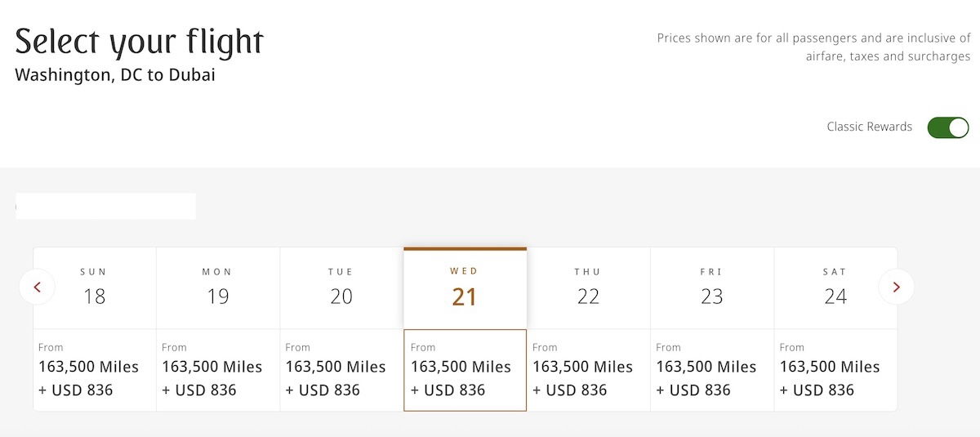The width and height of the screenshot is (980, 437).
Task: Toggle the Classic Rewards switch off
Action: [x=947, y=127]
